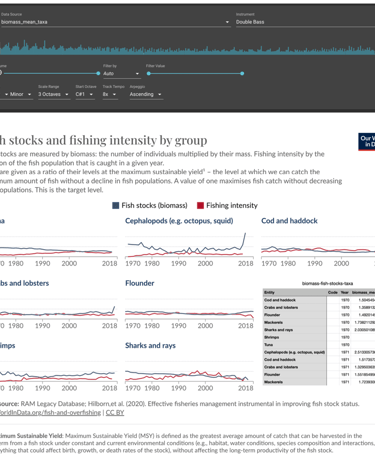Image resolution: width=375 pixels, height=458 pixels.
Task: Open the Track Tempo 8x dropdown
Action: click(x=110, y=94)
